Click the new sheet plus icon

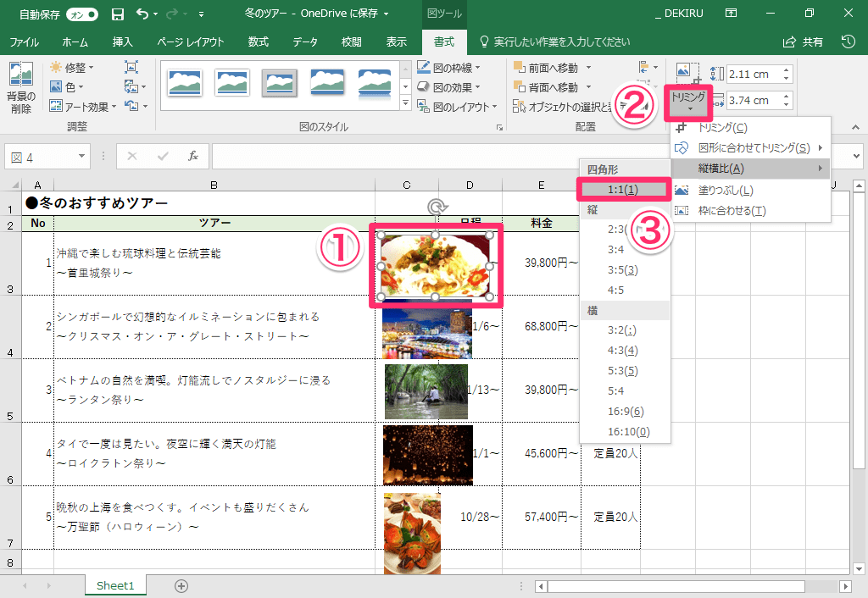[x=181, y=586]
